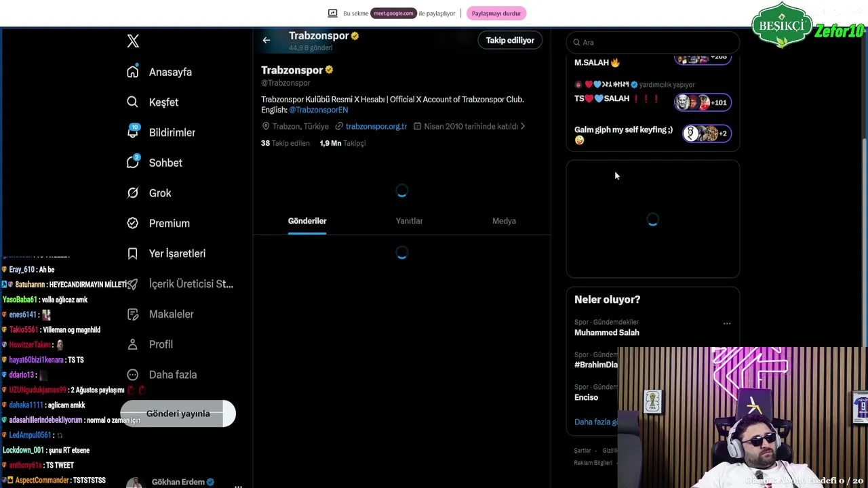Image resolution: width=868 pixels, height=488 pixels.
Task: Click the +2 listener avatars group
Action: click(707, 134)
